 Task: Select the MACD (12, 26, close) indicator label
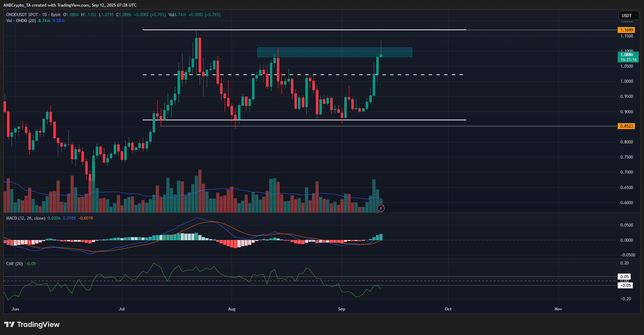tap(26, 218)
